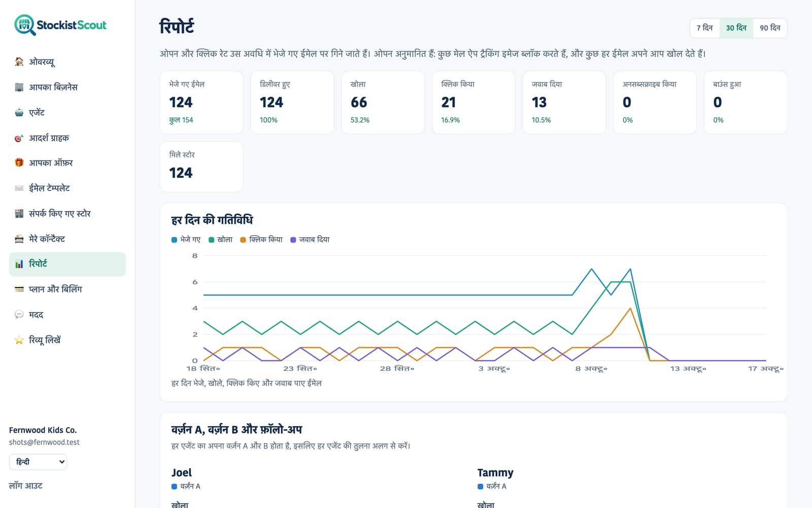
Task: Click the shots@fernwood.test email text
Action: 44,442
